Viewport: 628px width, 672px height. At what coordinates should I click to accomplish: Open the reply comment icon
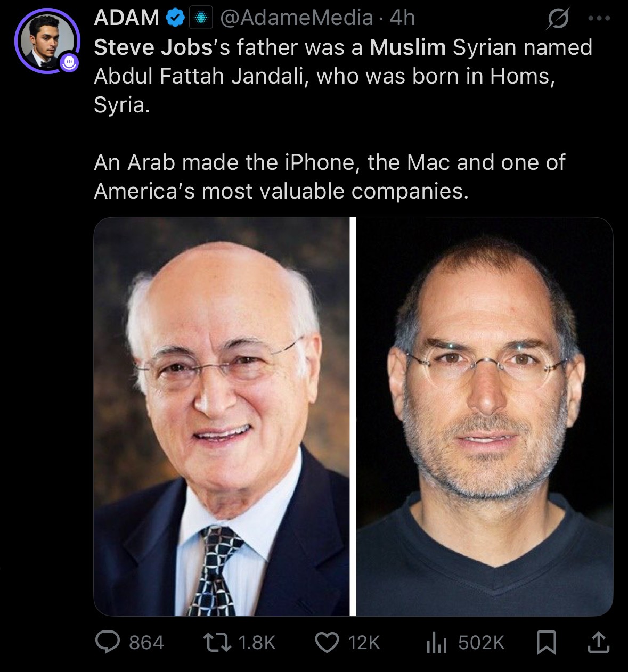[108, 642]
